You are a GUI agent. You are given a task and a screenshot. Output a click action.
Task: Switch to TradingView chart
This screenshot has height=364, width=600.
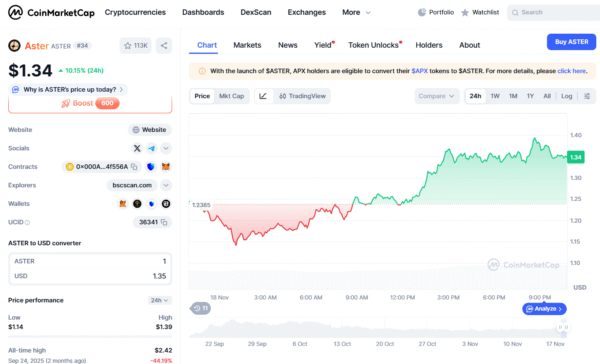click(x=302, y=96)
